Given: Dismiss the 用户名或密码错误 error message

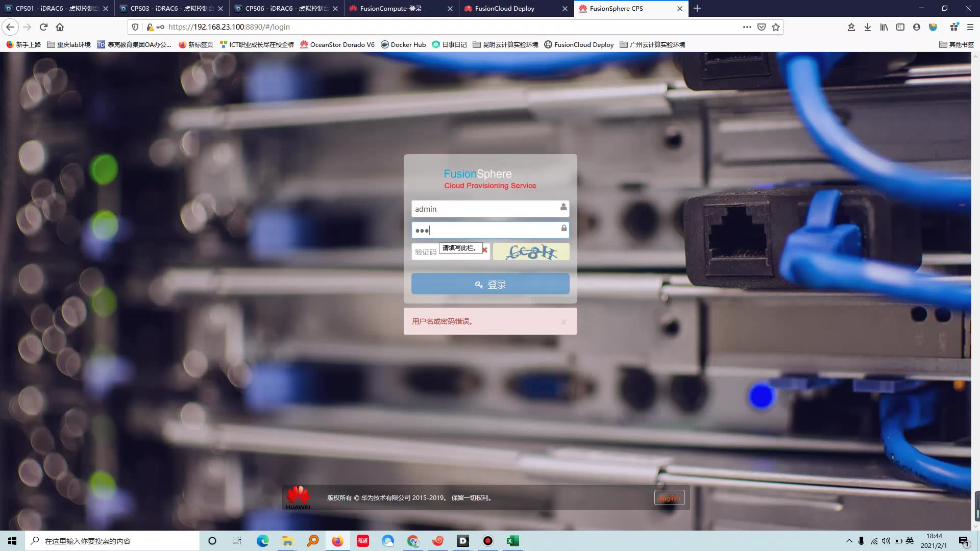Looking at the screenshot, I should (563, 322).
